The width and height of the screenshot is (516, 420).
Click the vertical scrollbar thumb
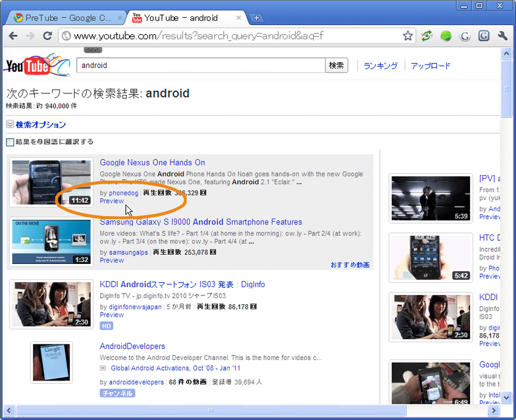coord(506,88)
